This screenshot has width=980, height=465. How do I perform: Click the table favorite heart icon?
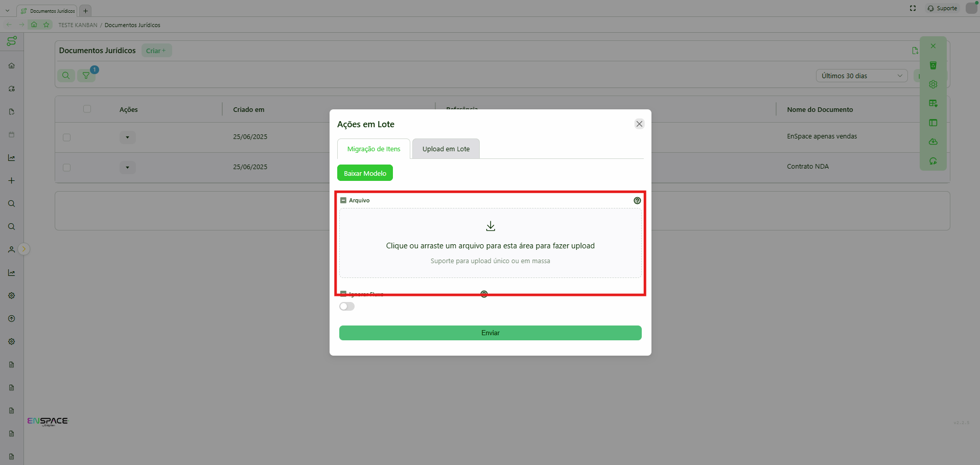(x=933, y=103)
